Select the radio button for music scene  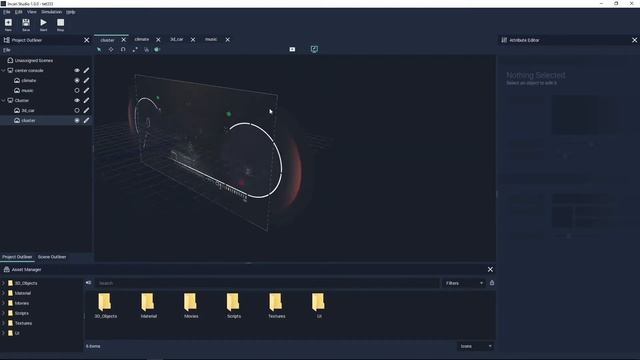[x=77, y=90]
